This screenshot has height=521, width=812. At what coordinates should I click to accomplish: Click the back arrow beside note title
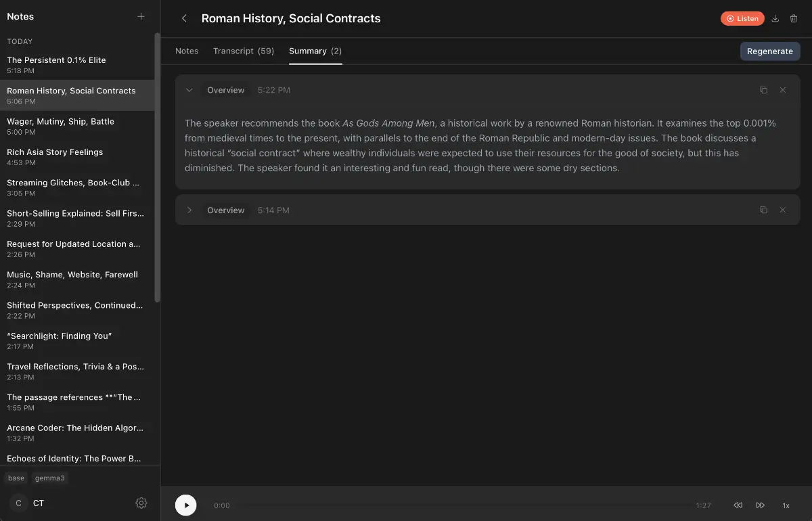(x=184, y=19)
